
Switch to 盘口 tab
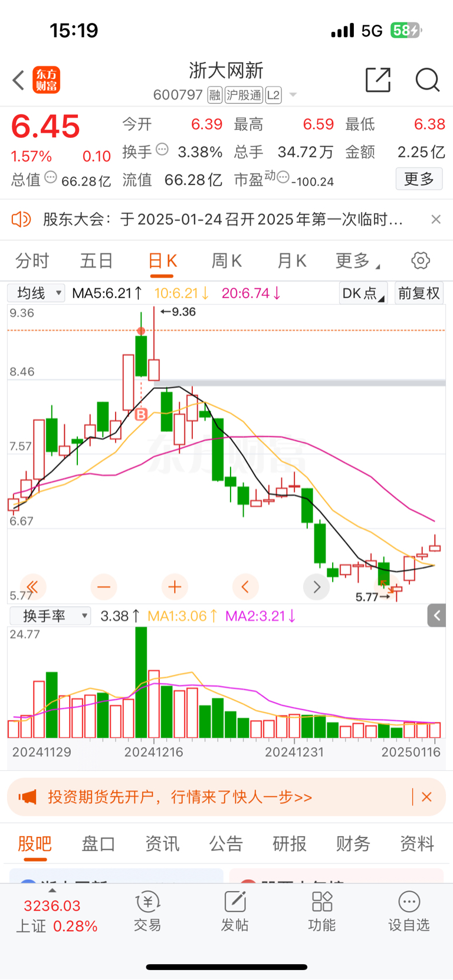99,844
